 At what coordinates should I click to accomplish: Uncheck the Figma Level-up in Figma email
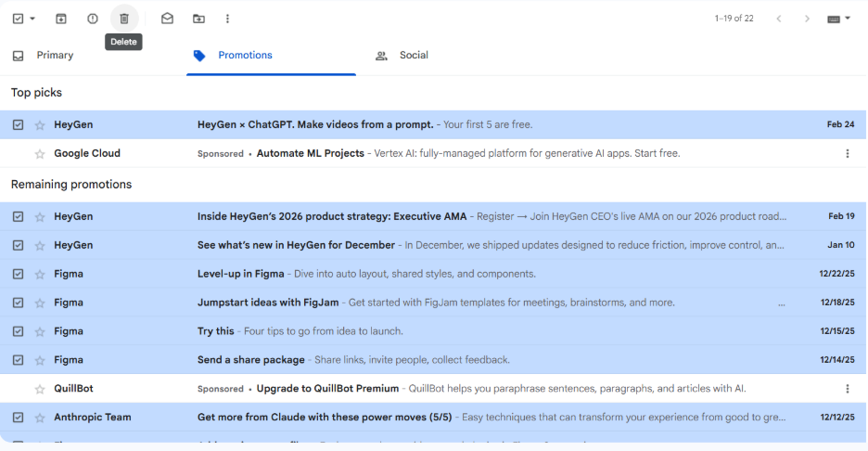(x=18, y=275)
